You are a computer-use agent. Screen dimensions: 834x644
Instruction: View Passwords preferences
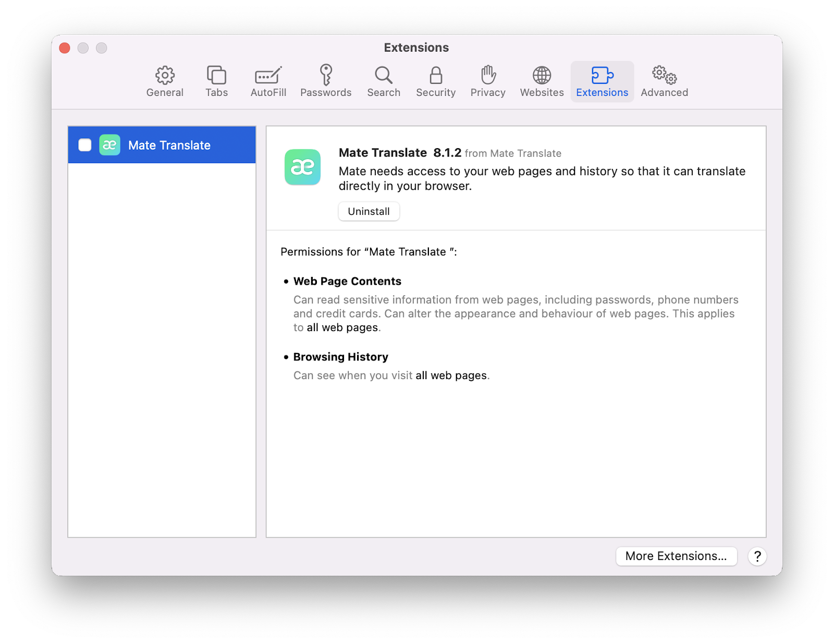pos(326,81)
